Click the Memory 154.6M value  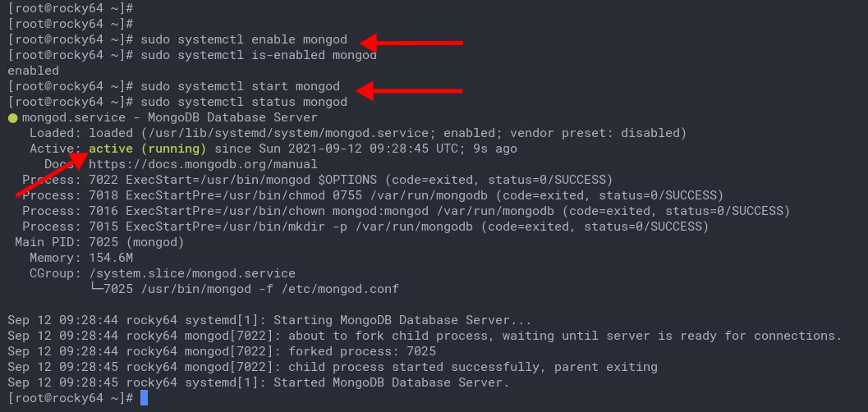pyautogui.click(x=111, y=258)
